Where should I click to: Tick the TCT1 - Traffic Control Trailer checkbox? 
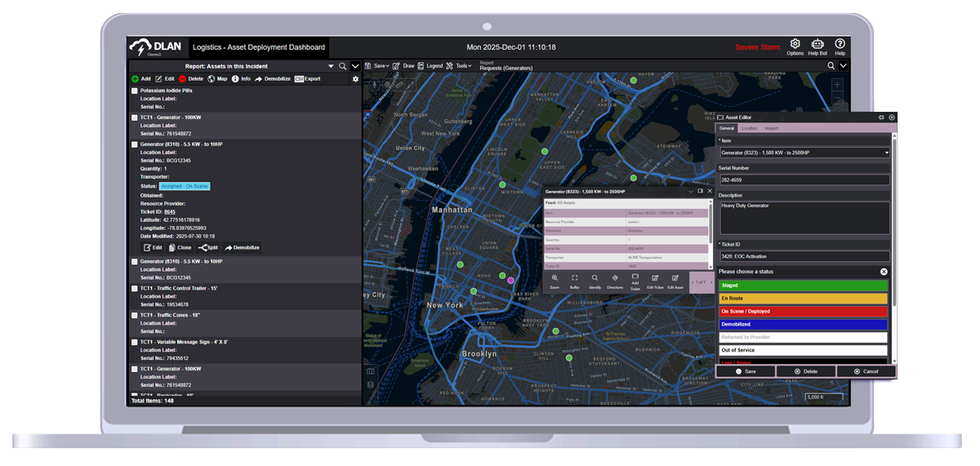pos(135,289)
